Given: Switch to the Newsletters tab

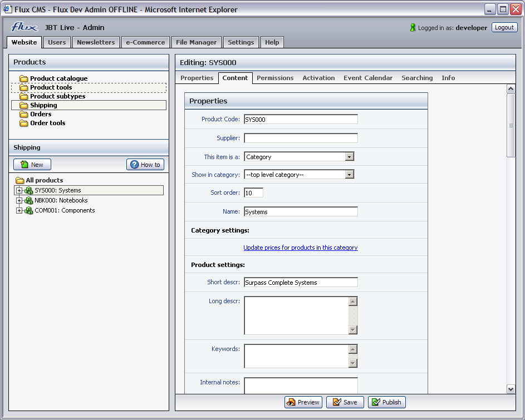Looking at the screenshot, I should click(96, 42).
